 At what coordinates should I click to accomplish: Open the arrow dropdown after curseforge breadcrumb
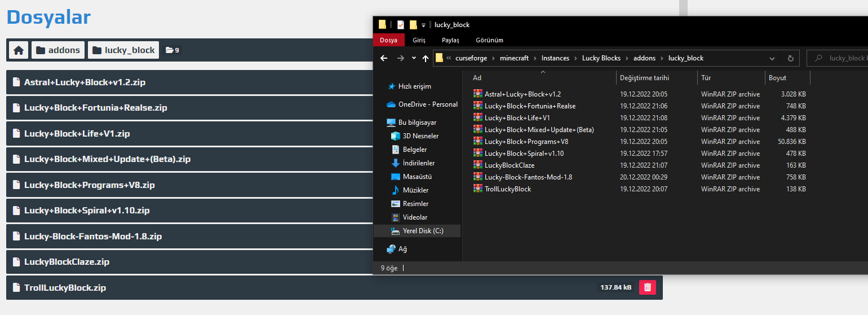[493, 58]
